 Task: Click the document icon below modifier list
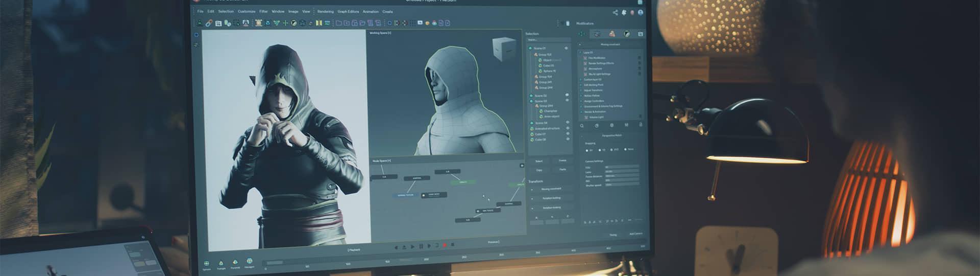tap(641, 125)
